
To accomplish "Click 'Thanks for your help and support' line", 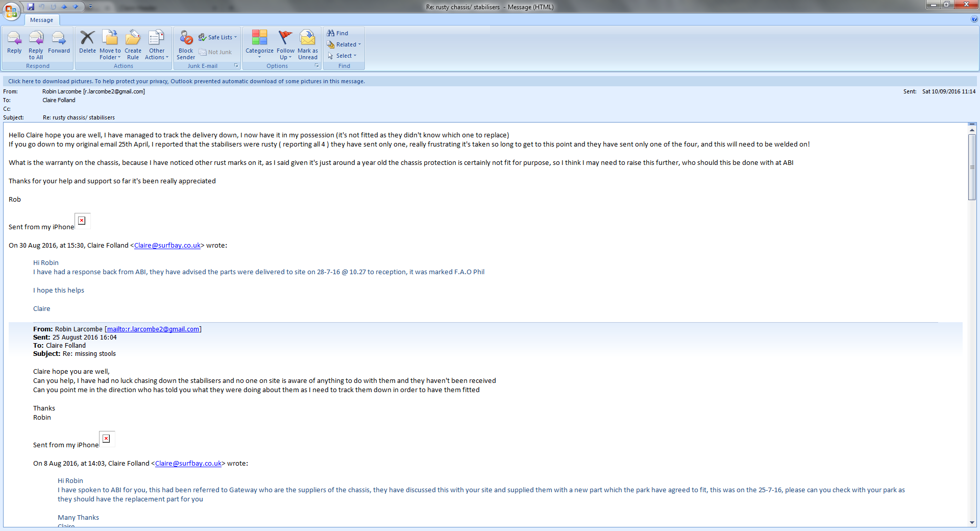I will tap(112, 181).
